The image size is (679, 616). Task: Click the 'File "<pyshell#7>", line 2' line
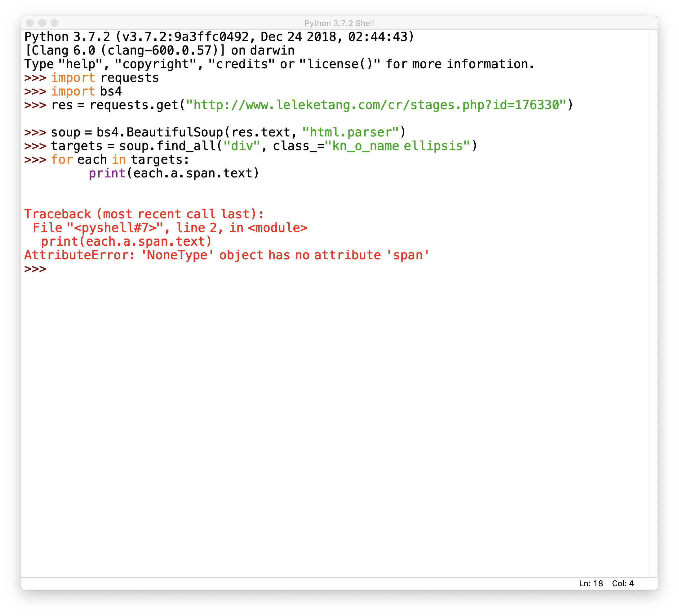(x=170, y=228)
